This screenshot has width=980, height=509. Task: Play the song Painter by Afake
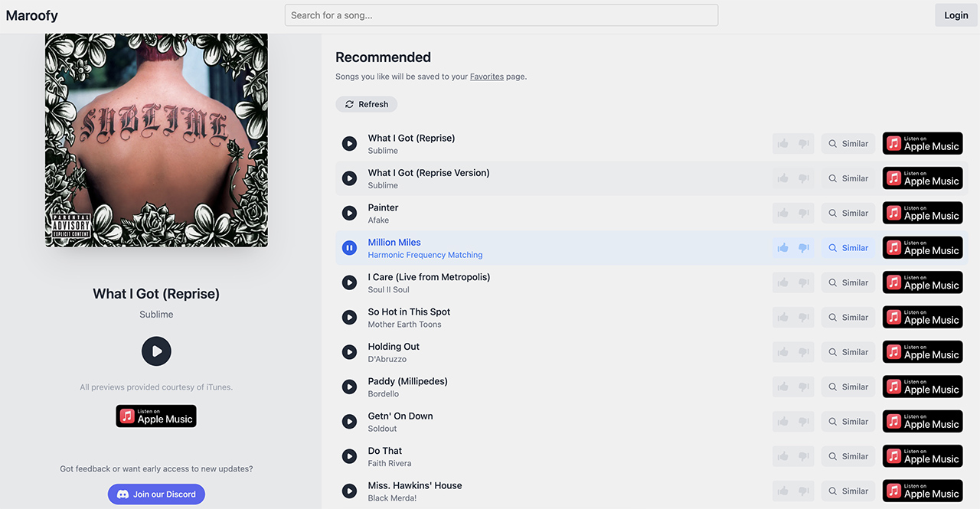[349, 213]
